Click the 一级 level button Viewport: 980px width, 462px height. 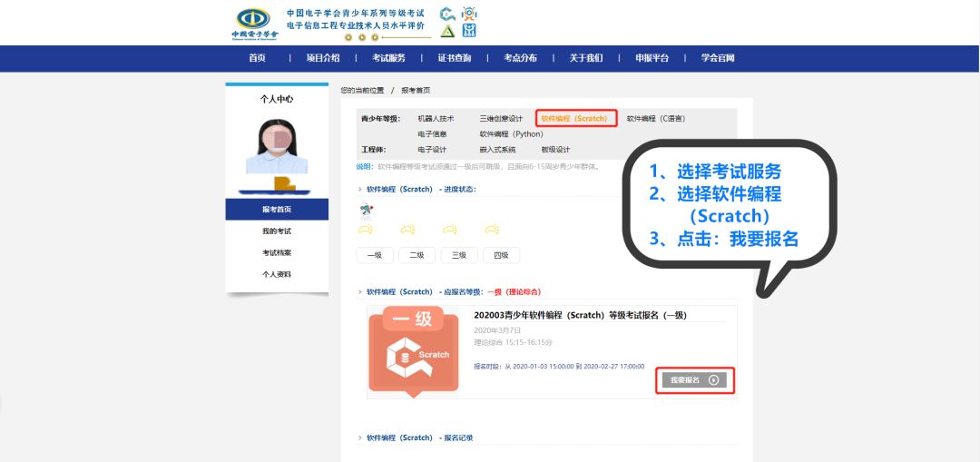pyautogui.click(x=375, y=255)
